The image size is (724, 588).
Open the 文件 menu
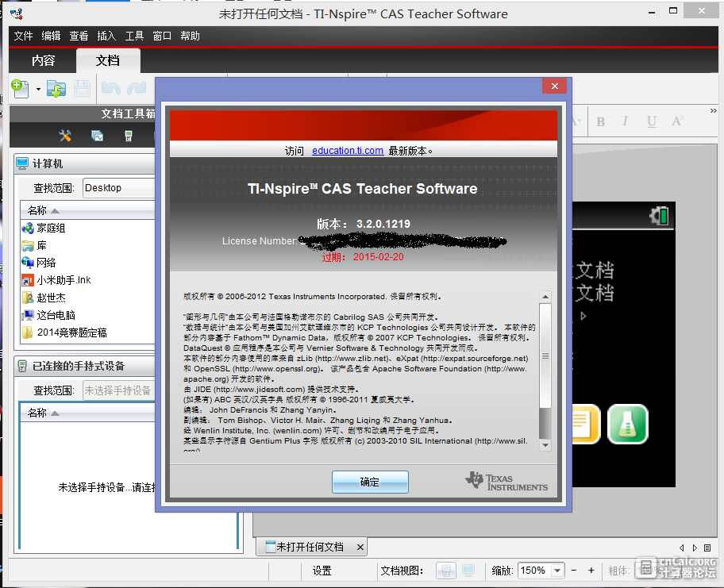[x=23, y=36]
